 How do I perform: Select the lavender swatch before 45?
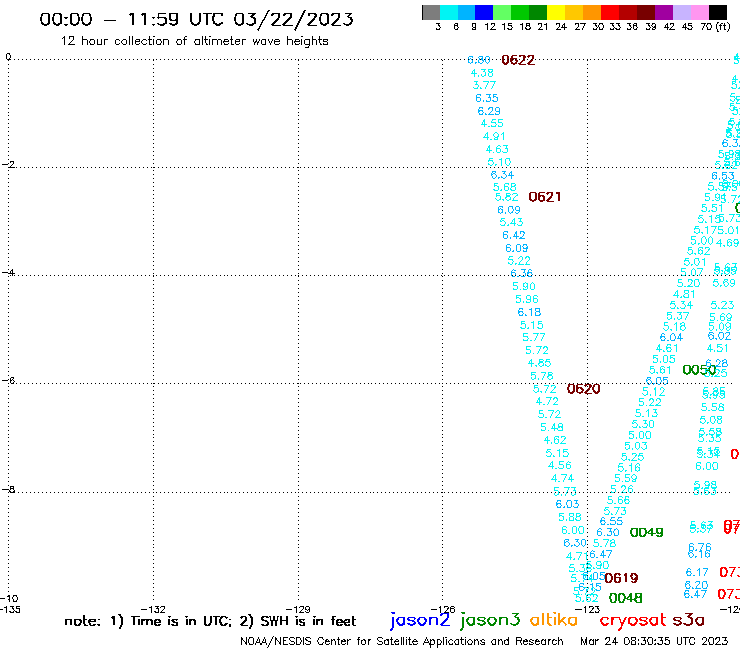point(681,12)
